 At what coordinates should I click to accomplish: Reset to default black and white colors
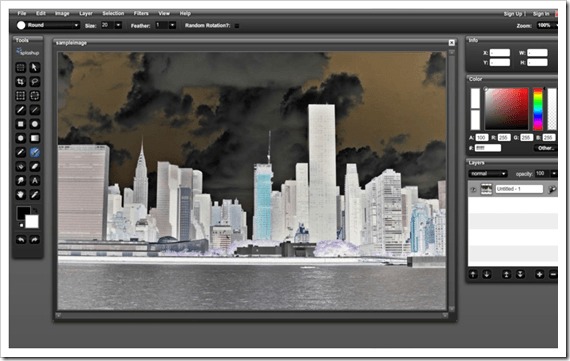coord(21,225)
